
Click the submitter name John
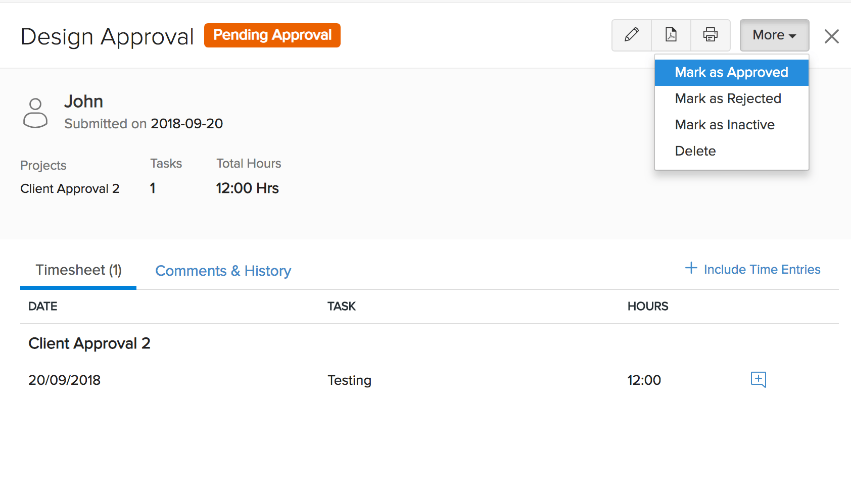click(x=83, y=102)
